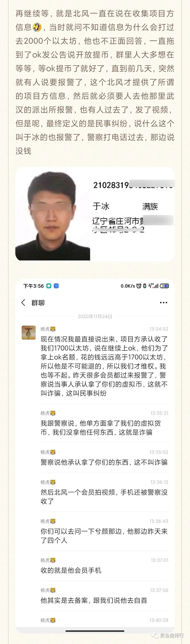
Task: Tap the back arrow beside 群聊
Action: (x=23, y=303)
